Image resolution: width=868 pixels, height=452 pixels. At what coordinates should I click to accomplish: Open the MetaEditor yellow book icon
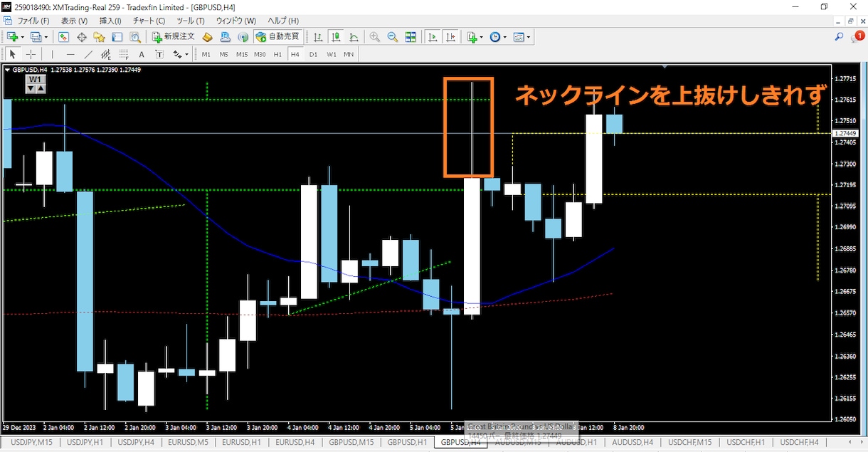click(208, 37)
